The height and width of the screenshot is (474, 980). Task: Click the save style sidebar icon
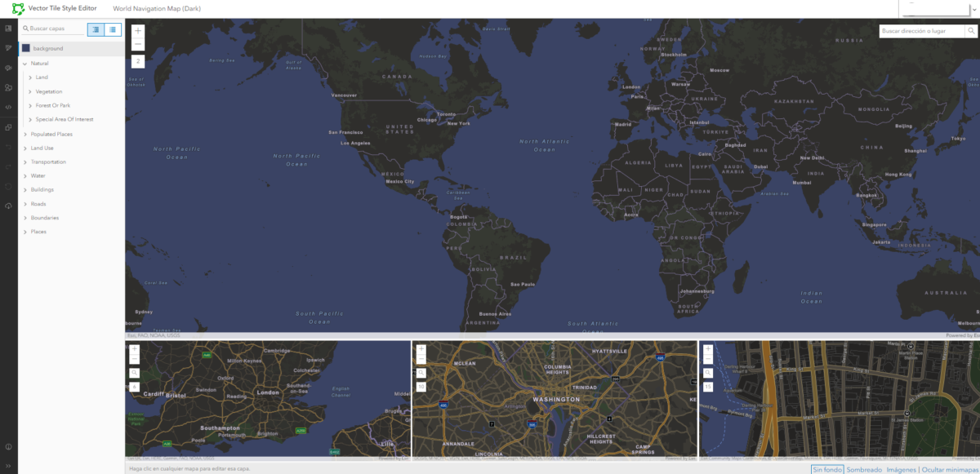8,206
